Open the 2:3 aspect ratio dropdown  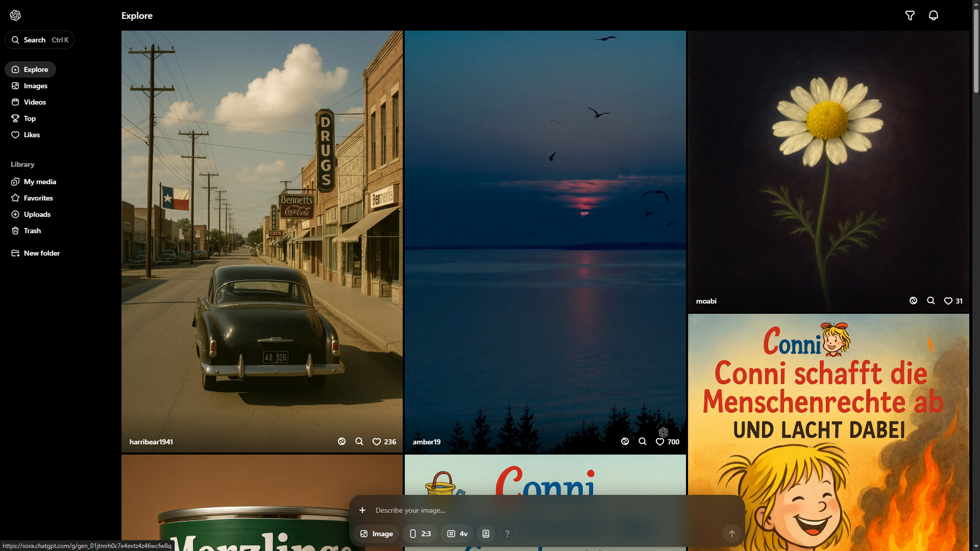pyautogui.click(x=420, y=534)
